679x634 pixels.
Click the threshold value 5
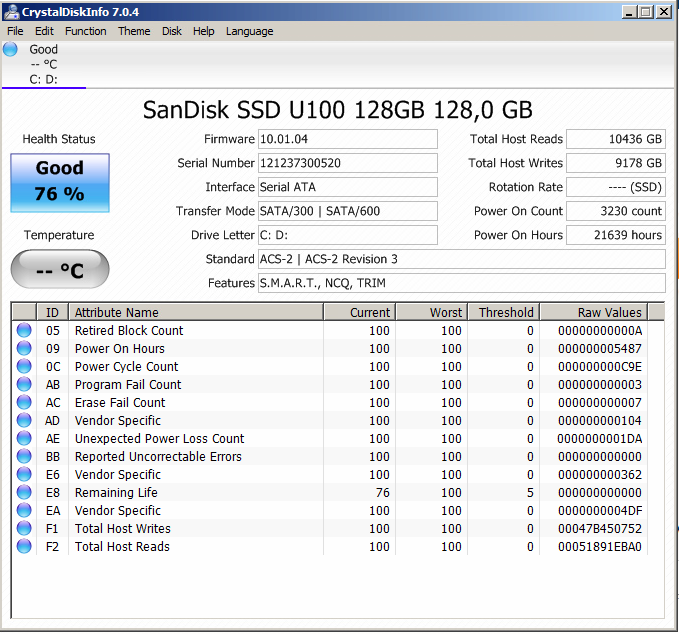tap(530, 492)
